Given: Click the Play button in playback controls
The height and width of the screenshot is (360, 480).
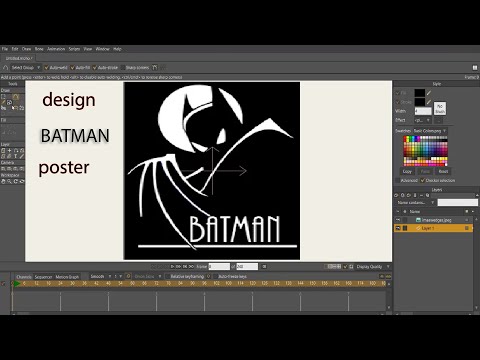Looking at the screenshot, I should (172, 267).
